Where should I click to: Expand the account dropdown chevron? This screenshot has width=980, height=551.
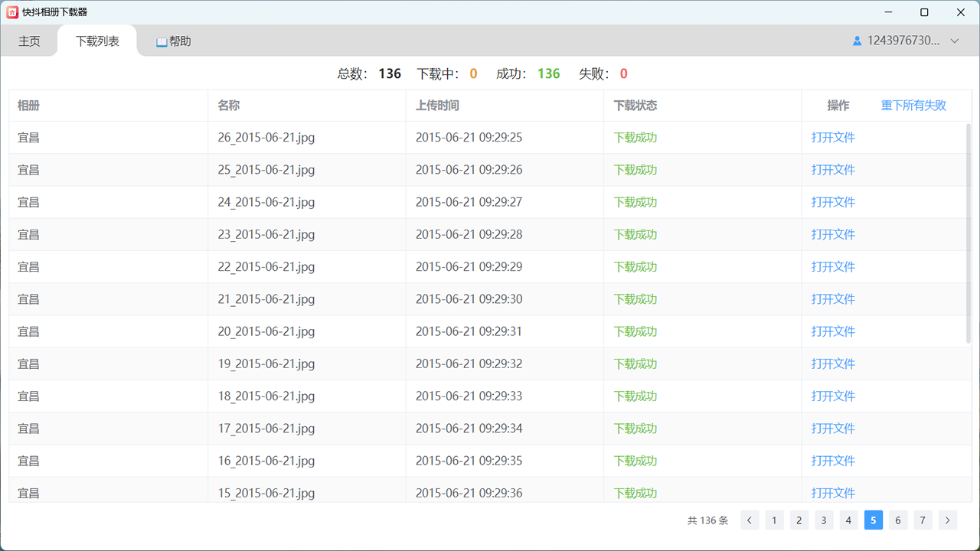click(x=954, y=41)
